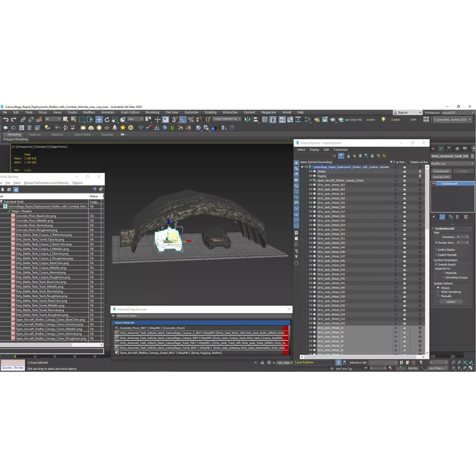Click the teapot primitive icon in second toolbar row
476x476 pixels.
click(x=107, y=128)
